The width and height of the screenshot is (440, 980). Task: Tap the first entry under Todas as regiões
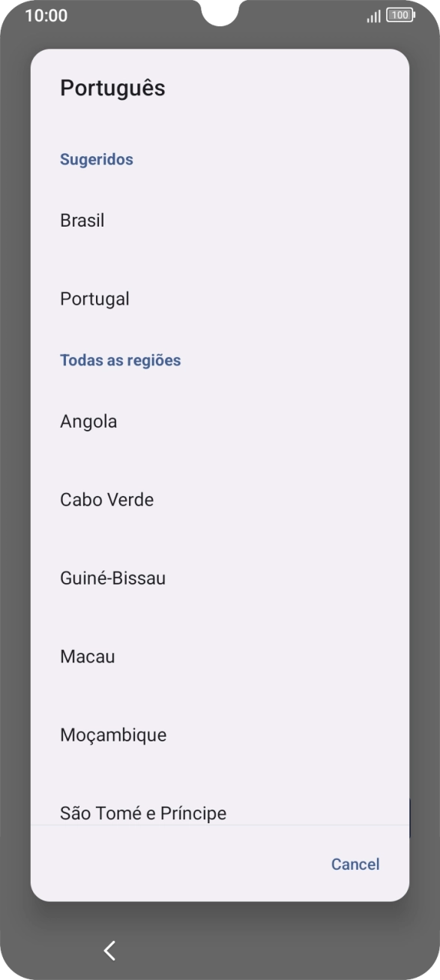click(x=88, y=421)
